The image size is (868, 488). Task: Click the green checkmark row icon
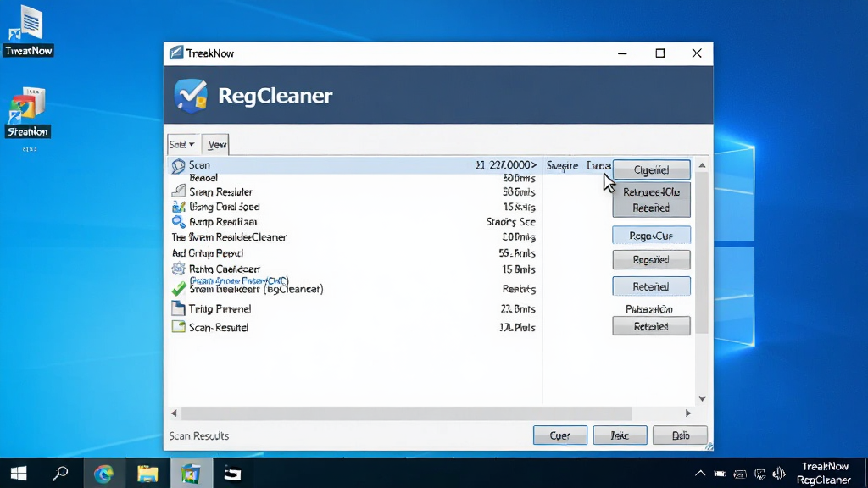pos(178,288)
